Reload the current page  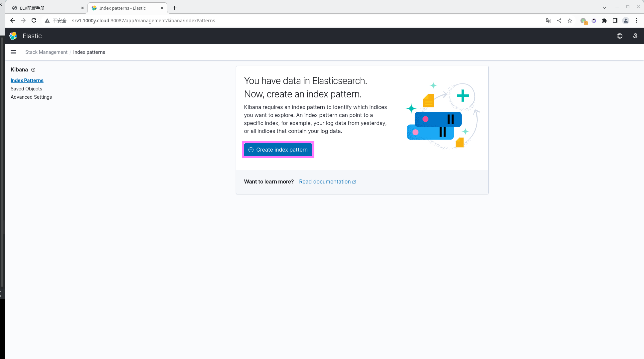tap(34, 21)
